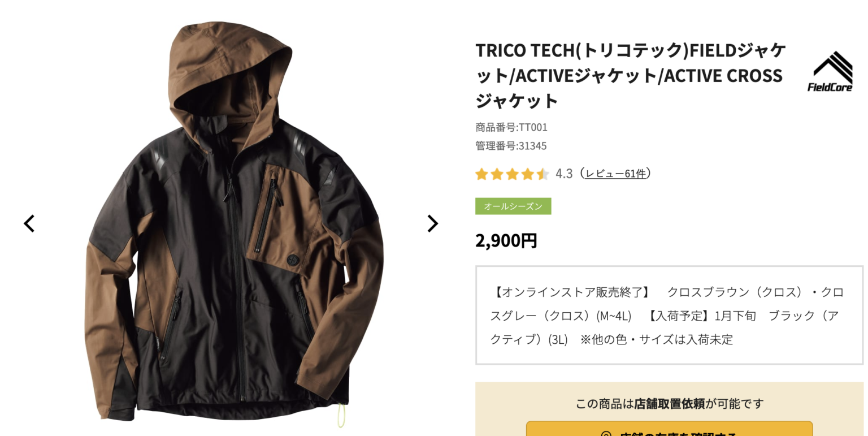Click the jacket product photo

232,223
